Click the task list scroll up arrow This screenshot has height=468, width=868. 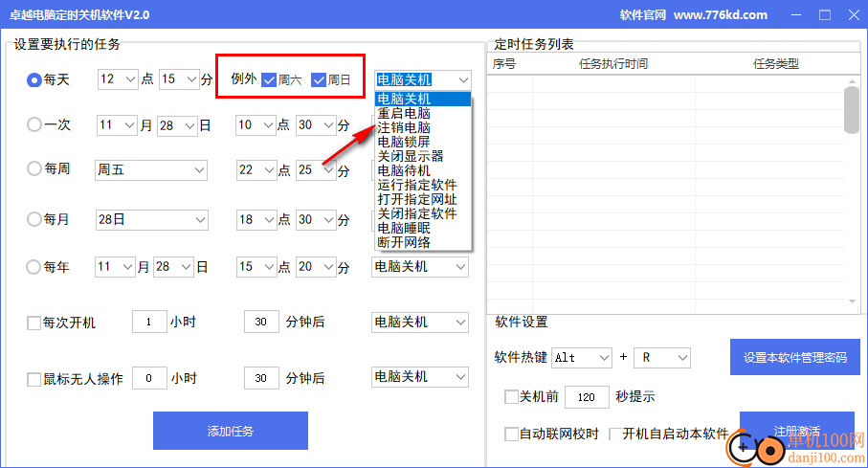coord(852,81)
